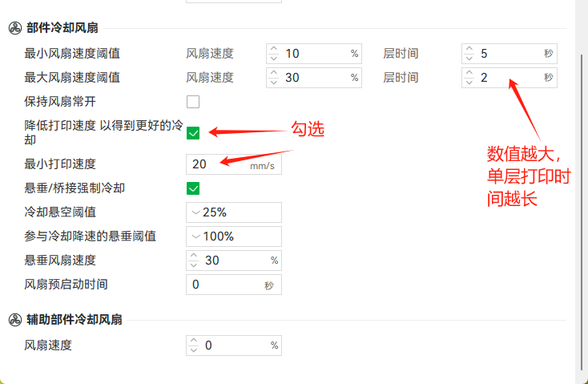Click the 最小打印速度 field showing 20
The width and height of the screenshot is (588, 384).
234,164
